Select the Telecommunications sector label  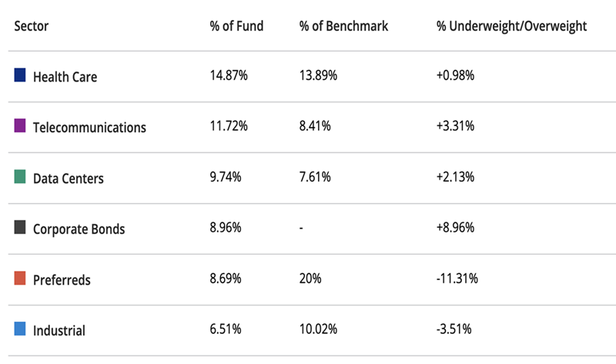click(89, 128)
